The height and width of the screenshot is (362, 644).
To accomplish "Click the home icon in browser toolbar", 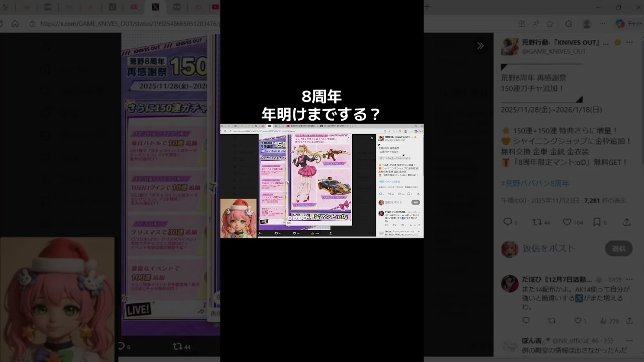I will [15, 24].
